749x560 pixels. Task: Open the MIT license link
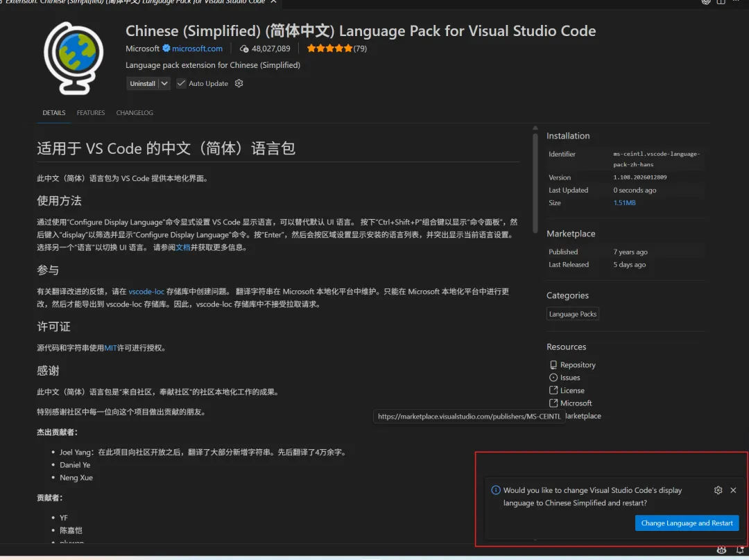click(x=110, y=348)
